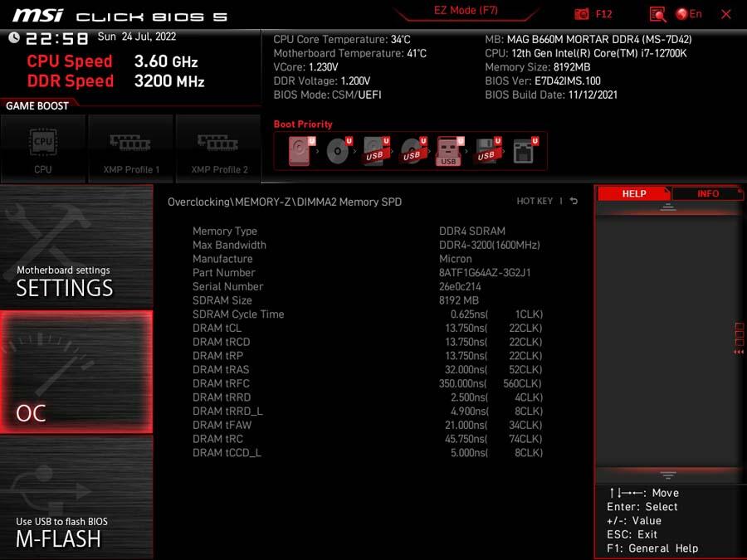
Task: Open the Motherboard SETTINGS section
Action: tap(76, 247)
